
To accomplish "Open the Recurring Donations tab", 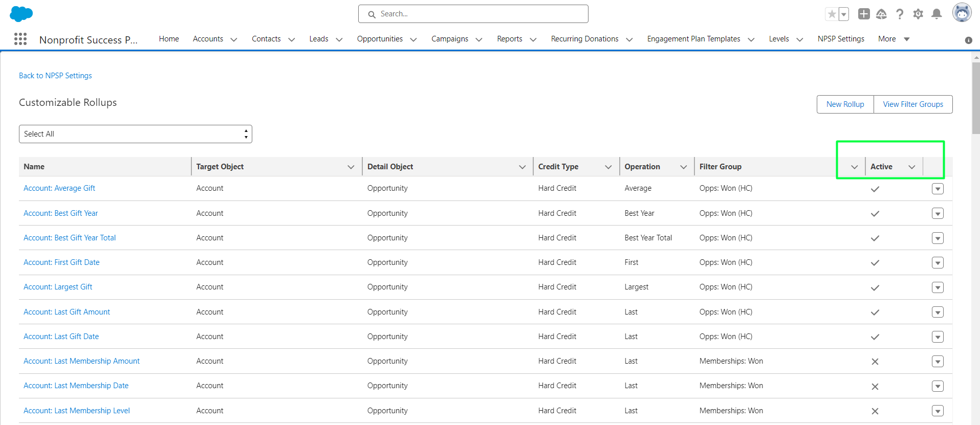I will [x=585, y=39].
